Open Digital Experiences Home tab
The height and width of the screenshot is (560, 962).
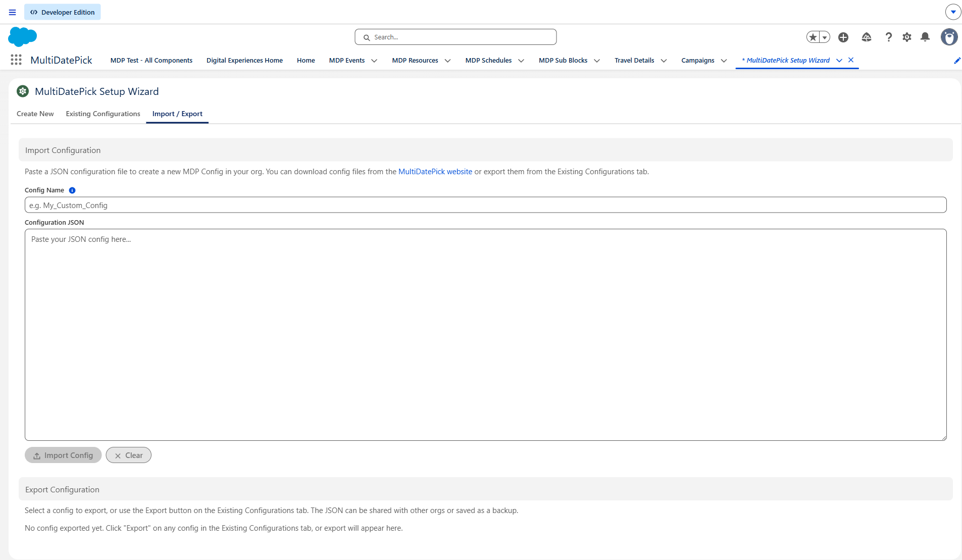click(x=244, y=60)
